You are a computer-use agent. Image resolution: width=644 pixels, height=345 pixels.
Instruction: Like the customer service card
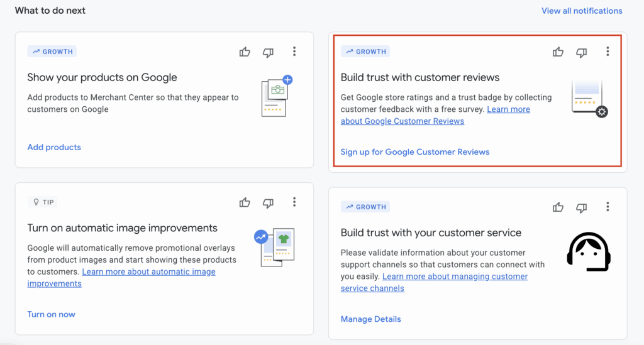coord(558,207)
